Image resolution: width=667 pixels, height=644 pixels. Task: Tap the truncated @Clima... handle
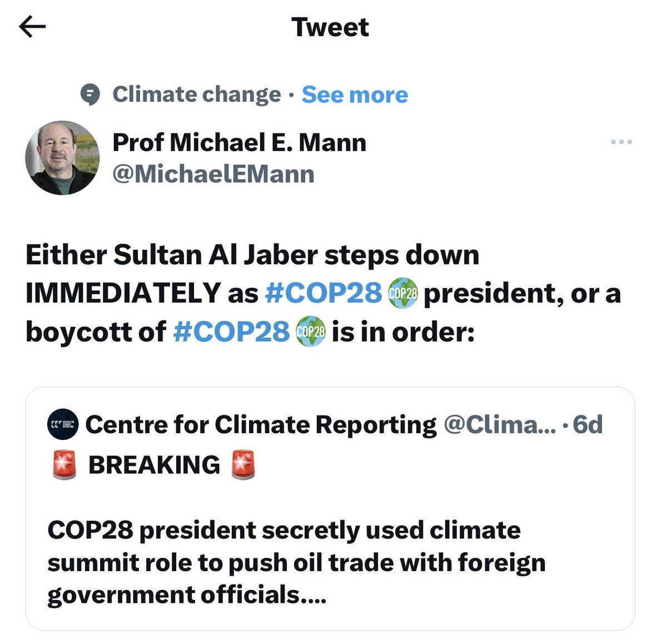pos(500,425)
